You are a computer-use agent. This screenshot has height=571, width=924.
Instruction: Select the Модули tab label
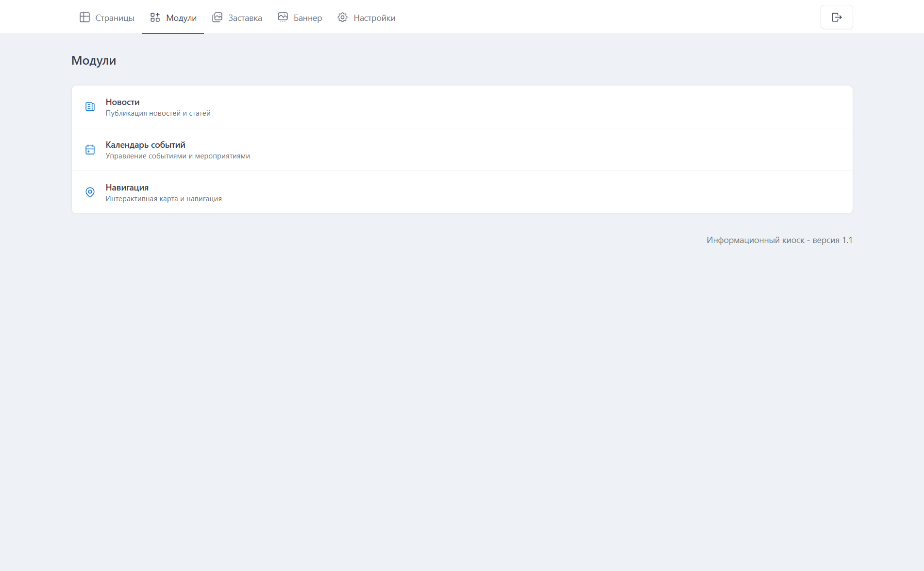pyautogui.click(x=181, y=18)
